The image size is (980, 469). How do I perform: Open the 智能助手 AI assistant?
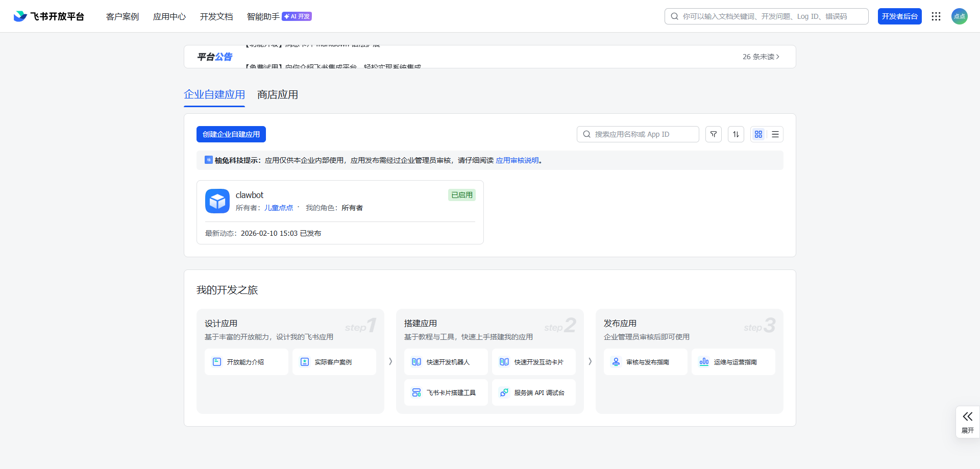pyautogui.click(x=263, y=16)
